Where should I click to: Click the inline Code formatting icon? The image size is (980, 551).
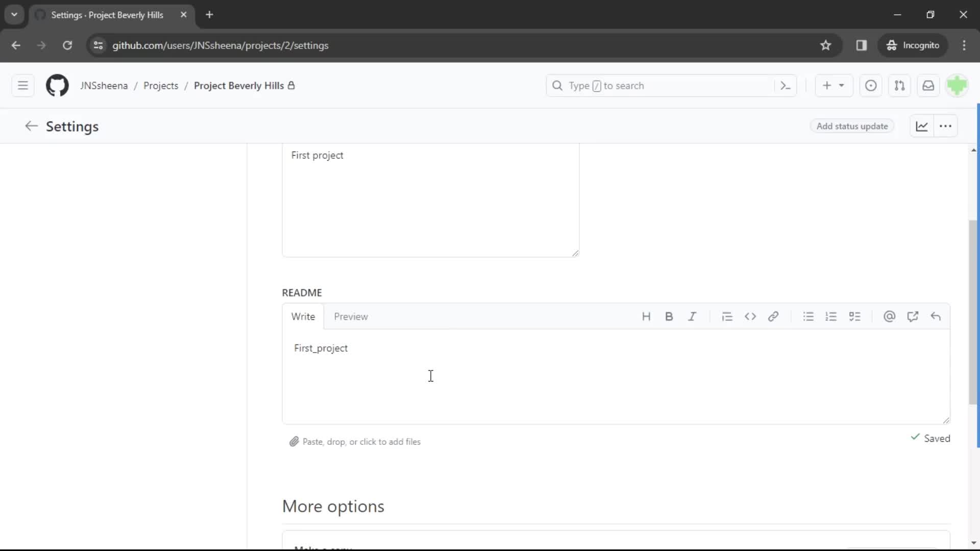pos(750,316)
